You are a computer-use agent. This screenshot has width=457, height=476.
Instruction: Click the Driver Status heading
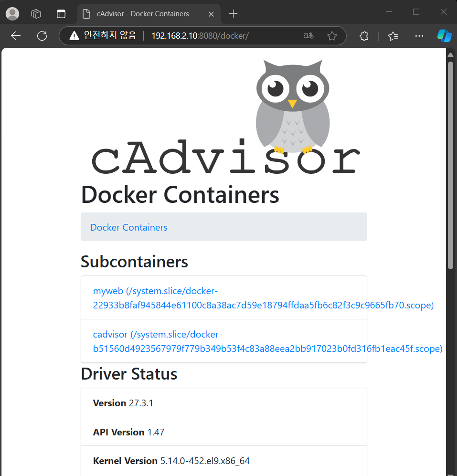(x=129, y=374)
